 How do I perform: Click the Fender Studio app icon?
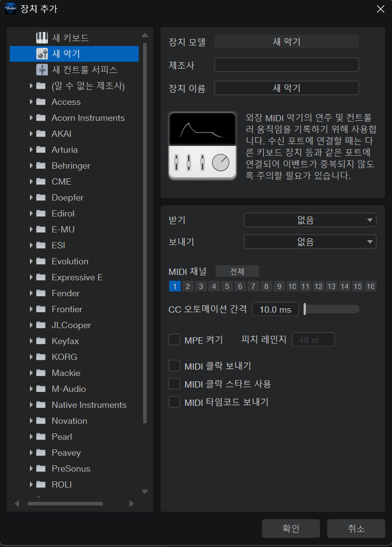10,8
